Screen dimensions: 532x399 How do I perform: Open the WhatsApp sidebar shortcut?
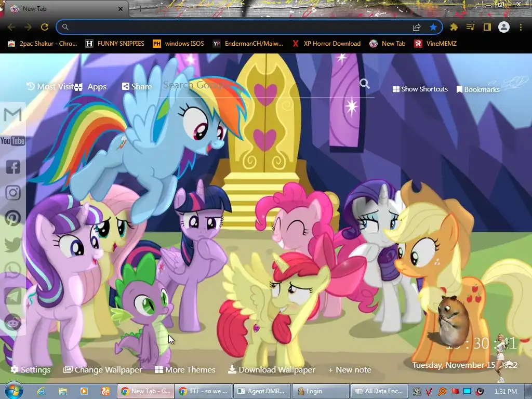(13, 270)
